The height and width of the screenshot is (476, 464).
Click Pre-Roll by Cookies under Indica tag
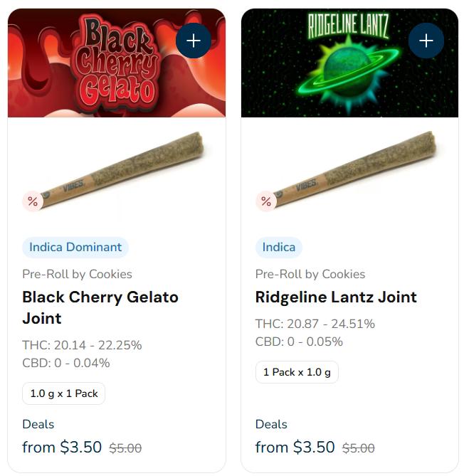[310, 274]
